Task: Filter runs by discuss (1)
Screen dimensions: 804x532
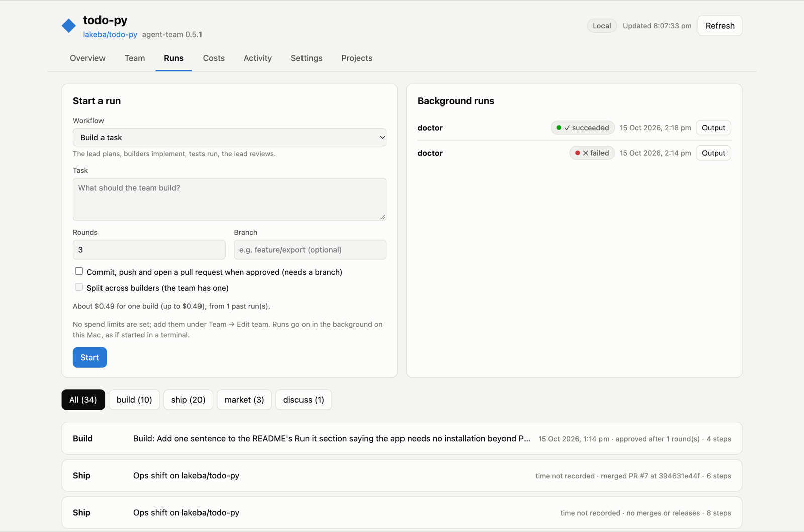Action: 304,400
